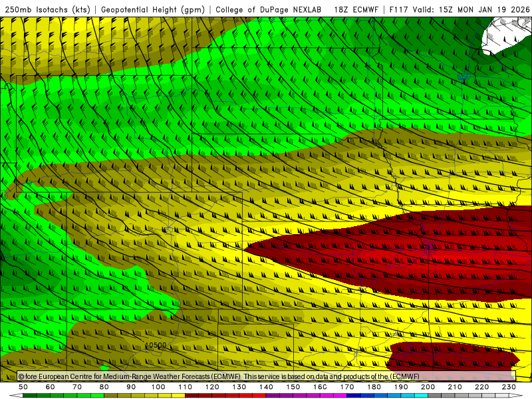
Task: Click the 'F117' forecast hour text
Action: click(x=398, y=9)
